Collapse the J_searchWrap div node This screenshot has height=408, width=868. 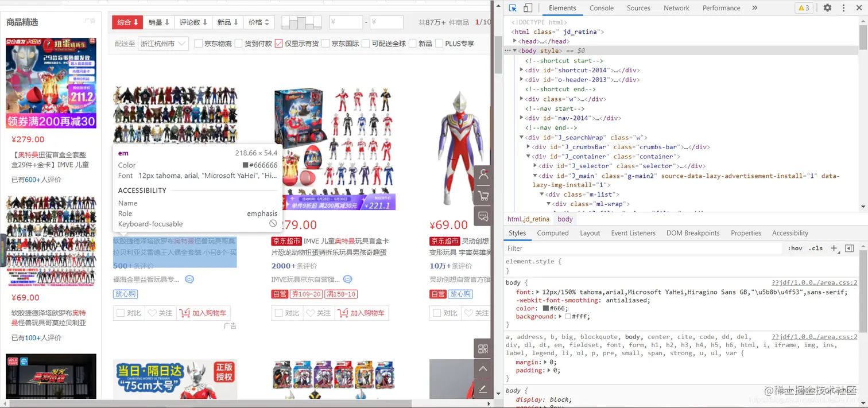521,137
